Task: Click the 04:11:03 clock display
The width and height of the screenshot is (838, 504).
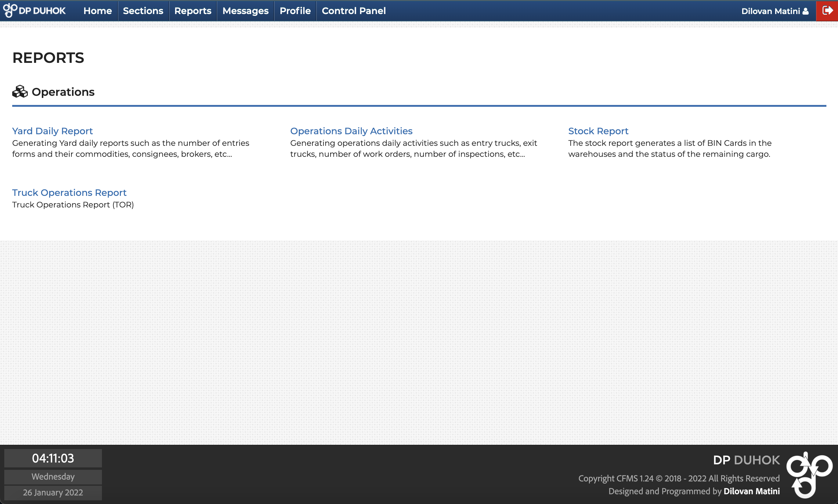Action: pos(53,458)
